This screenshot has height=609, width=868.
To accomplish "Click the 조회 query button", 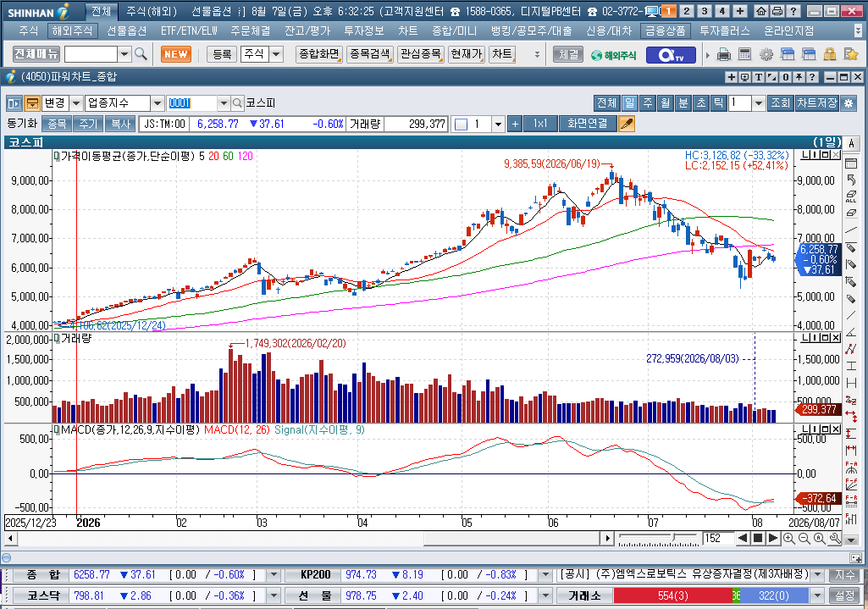I will coord(781,103).
